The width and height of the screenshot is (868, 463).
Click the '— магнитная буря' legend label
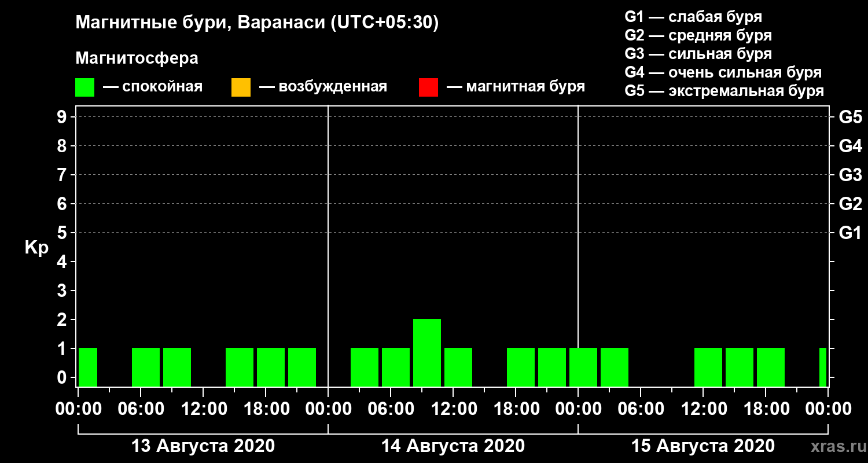[516, 87]
